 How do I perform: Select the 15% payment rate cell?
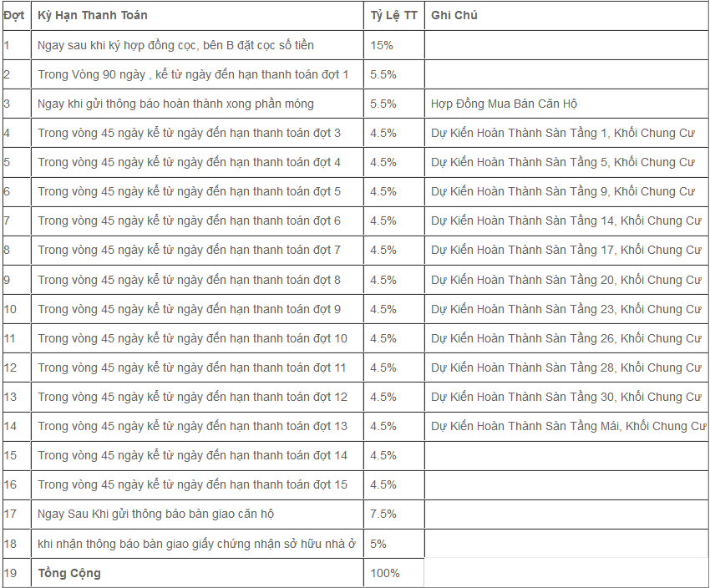pyautogui.click(x=382, y=45)
